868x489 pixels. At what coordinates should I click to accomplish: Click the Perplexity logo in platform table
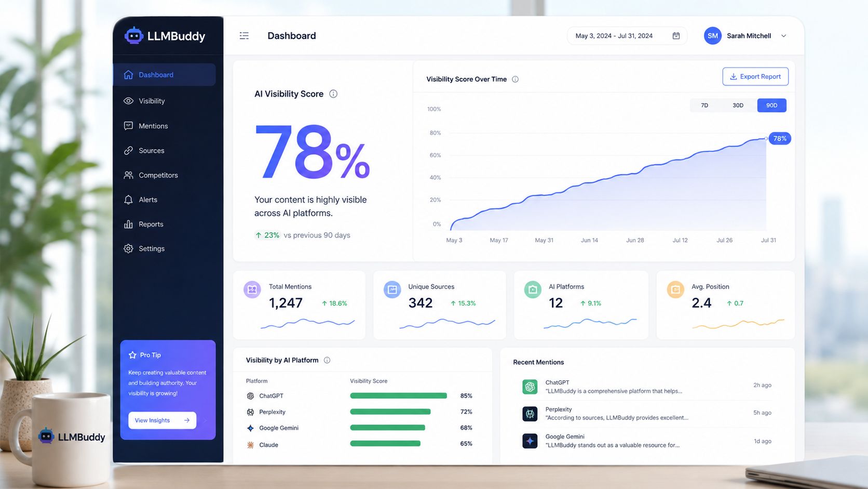[x=250, y=412]
